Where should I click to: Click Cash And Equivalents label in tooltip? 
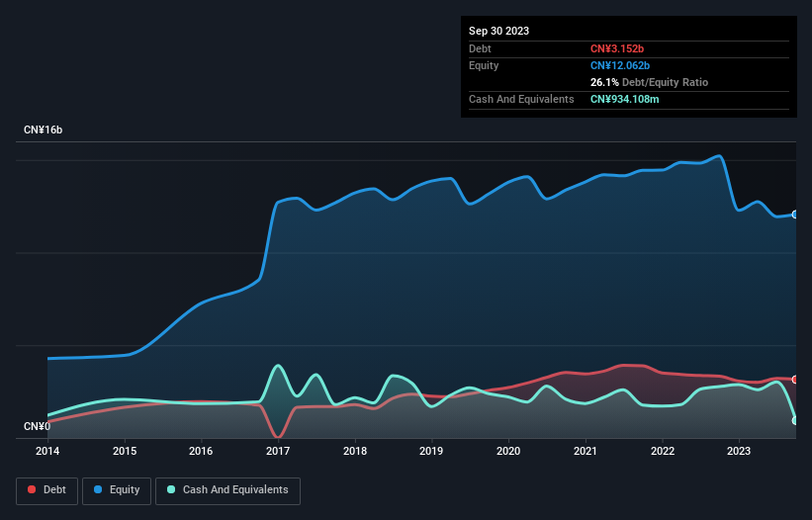[x=521, y=99]
